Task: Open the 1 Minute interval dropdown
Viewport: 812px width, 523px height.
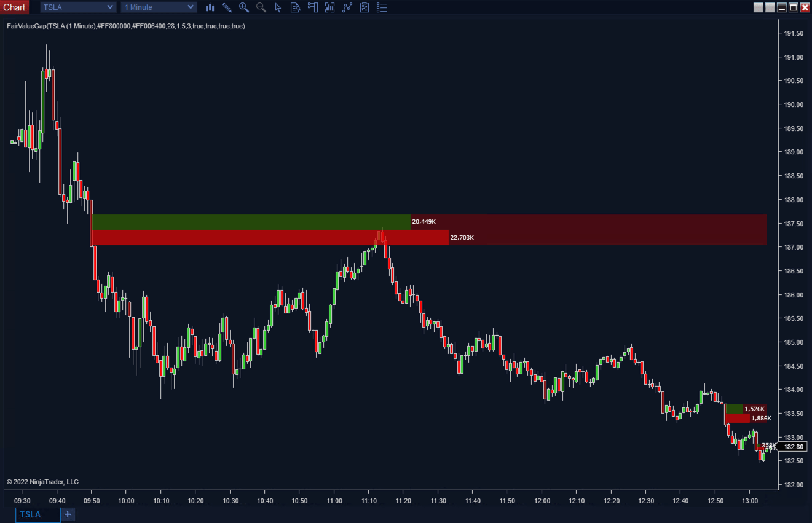Action: point(159,7)
